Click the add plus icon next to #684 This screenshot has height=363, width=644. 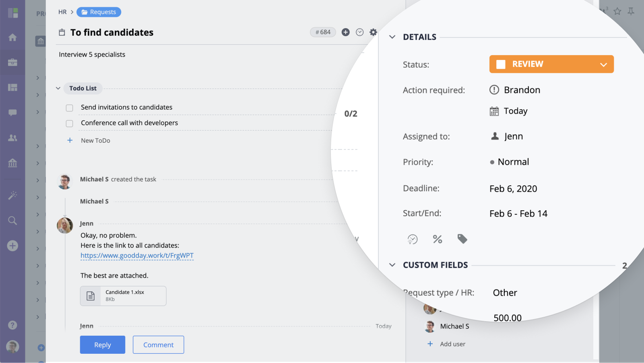click(346, 32)
